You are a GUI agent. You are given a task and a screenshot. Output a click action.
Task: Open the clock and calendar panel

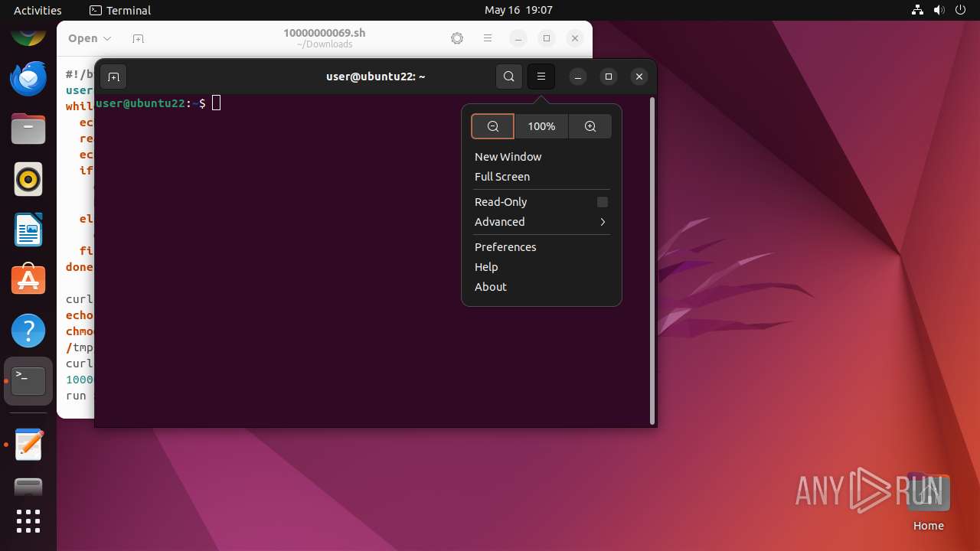coord(518,10)
